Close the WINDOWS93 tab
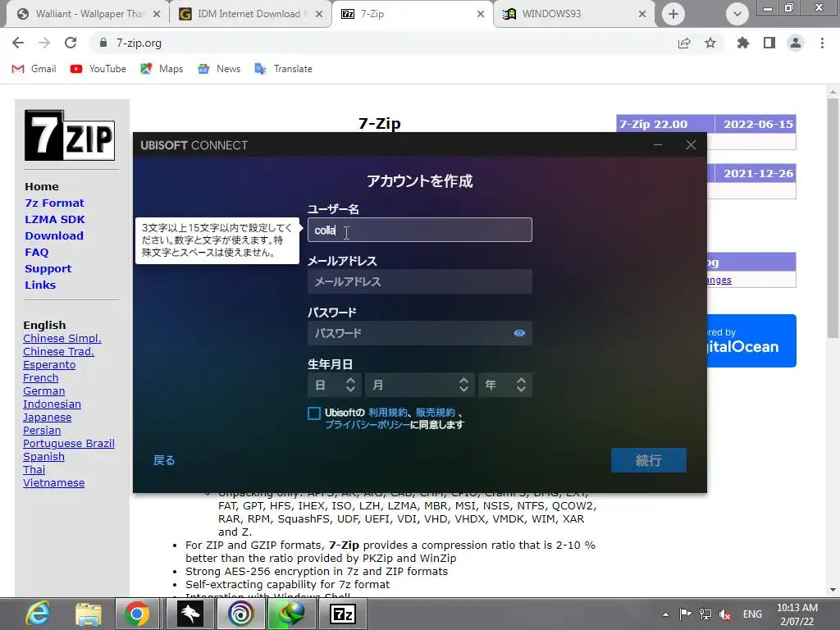 (x=642, y=14)
